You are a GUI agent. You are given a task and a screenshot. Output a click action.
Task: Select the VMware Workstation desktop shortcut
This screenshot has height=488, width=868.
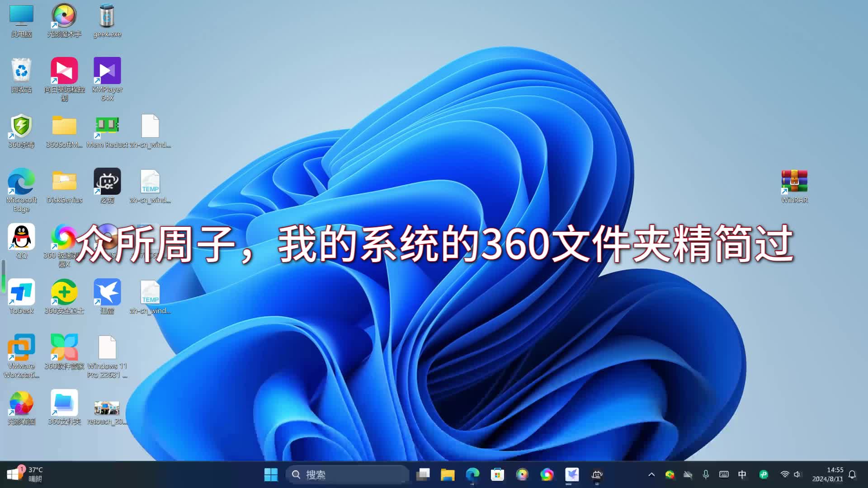[21, 357]
